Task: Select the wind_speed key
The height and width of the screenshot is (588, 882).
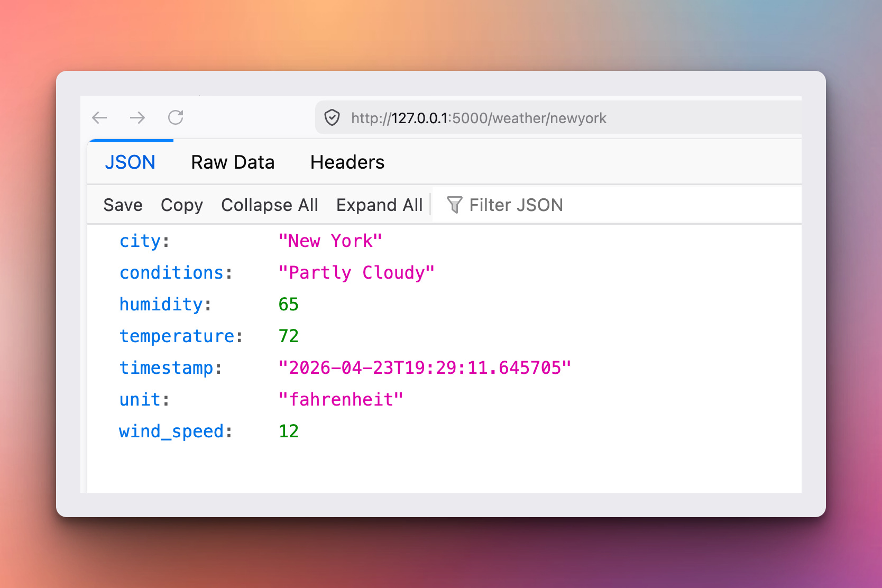Action: (172, 431)
